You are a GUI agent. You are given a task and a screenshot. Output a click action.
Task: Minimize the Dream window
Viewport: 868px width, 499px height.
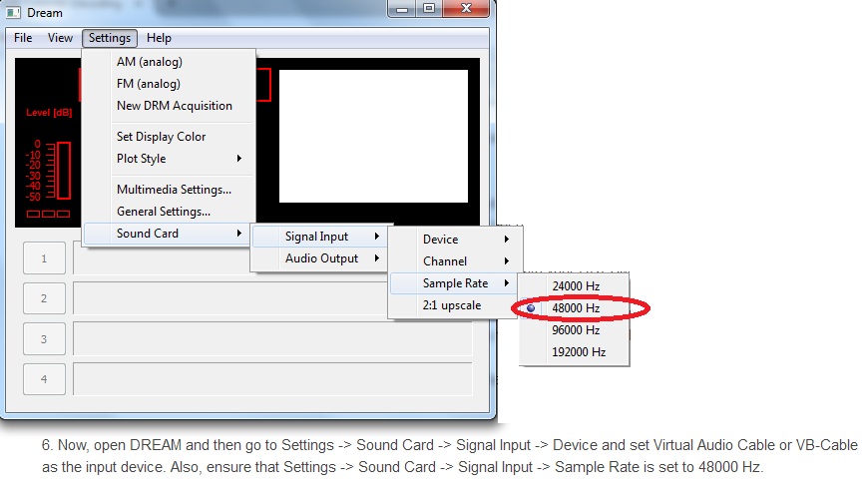click(x=402, y=8)
